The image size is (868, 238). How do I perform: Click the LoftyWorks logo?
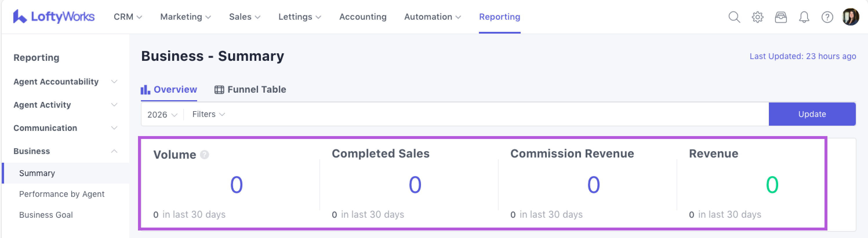pos(54,17)
